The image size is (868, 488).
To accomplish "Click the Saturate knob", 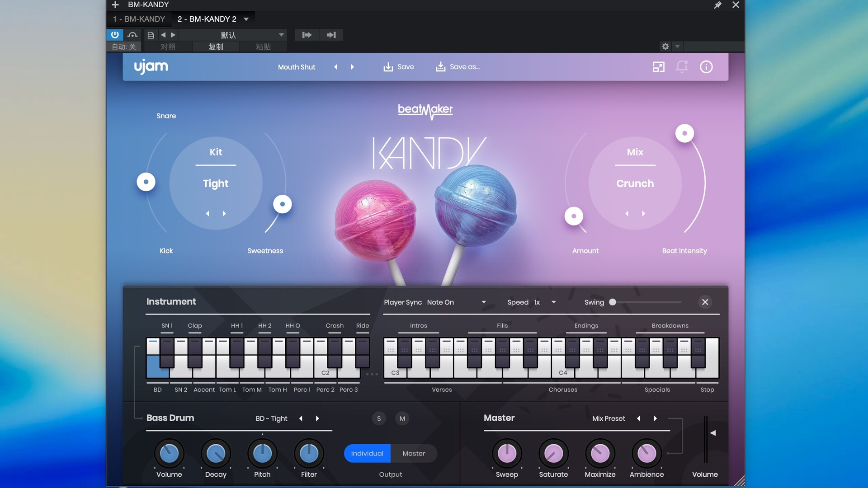I will tap(553, 453).
